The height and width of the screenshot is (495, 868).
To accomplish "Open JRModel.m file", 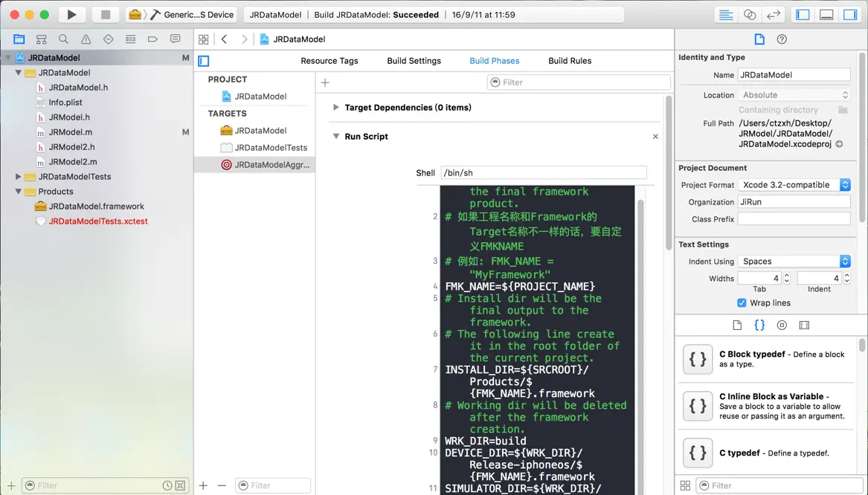I will point(71,132).
